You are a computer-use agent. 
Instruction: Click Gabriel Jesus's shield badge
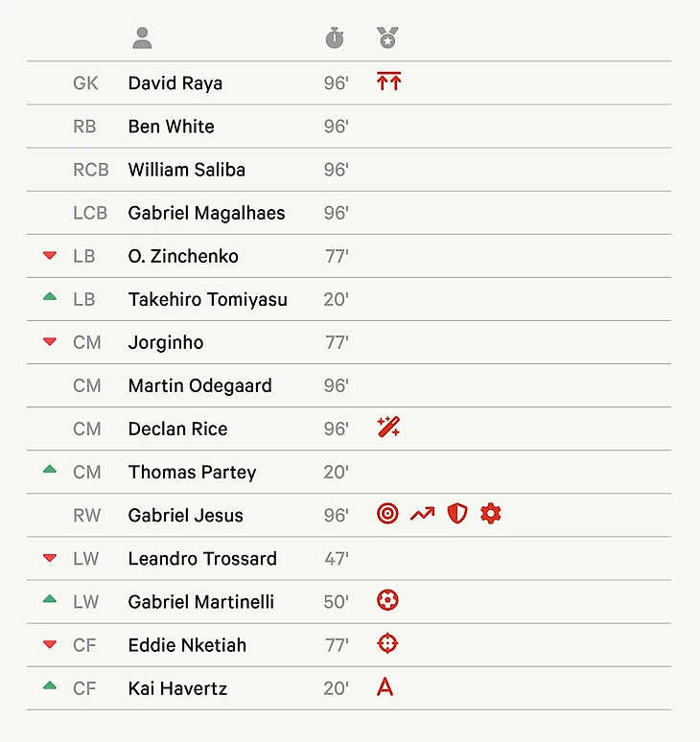(457, 514)
